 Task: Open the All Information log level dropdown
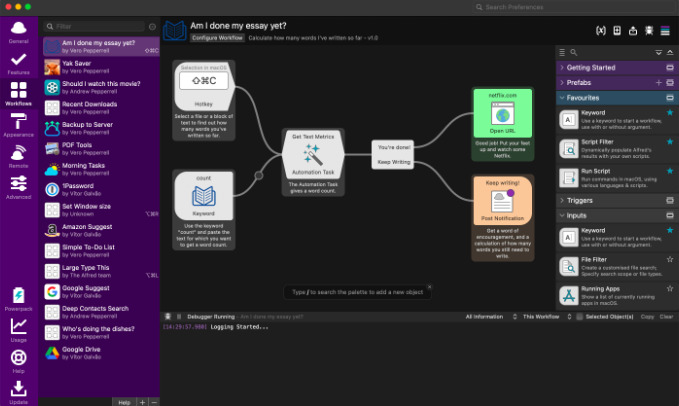491,317
